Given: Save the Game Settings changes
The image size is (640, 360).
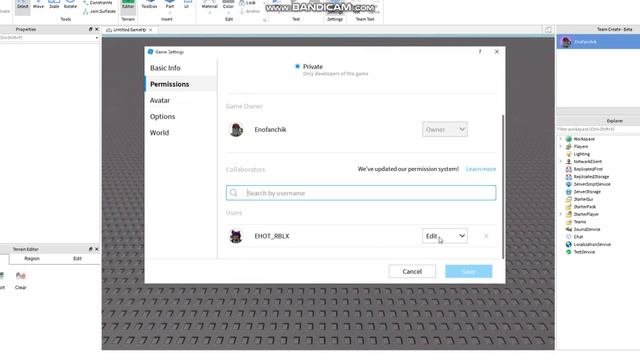Looking at the screenshot, I should point(469,271).
